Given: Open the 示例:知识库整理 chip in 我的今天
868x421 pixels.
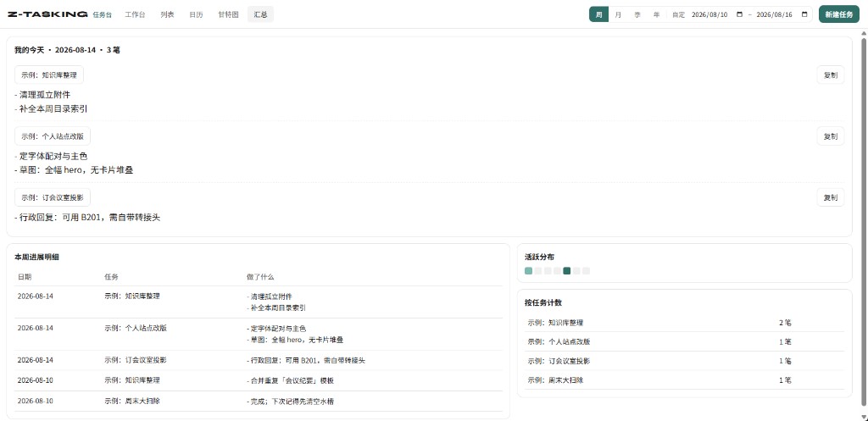Looking at the screenshot, I should pyautogui.click(x=49, y=75).
